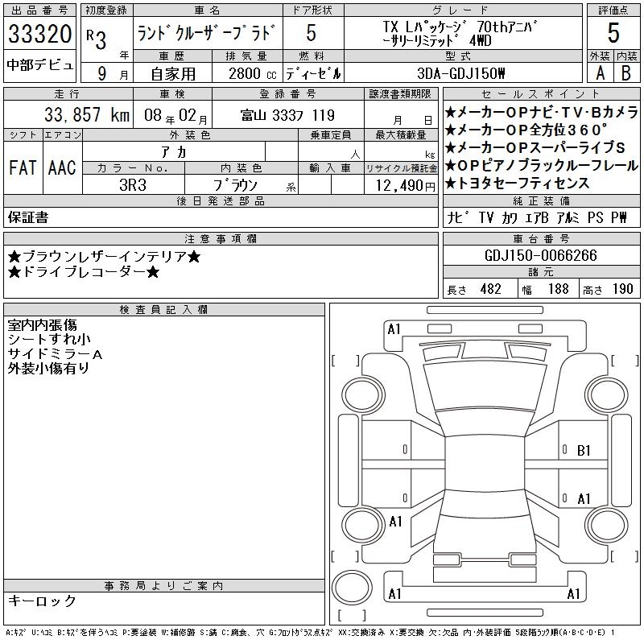
Task: Click lot number 33320
Action: pyautogui.click(x=39, y=34)
